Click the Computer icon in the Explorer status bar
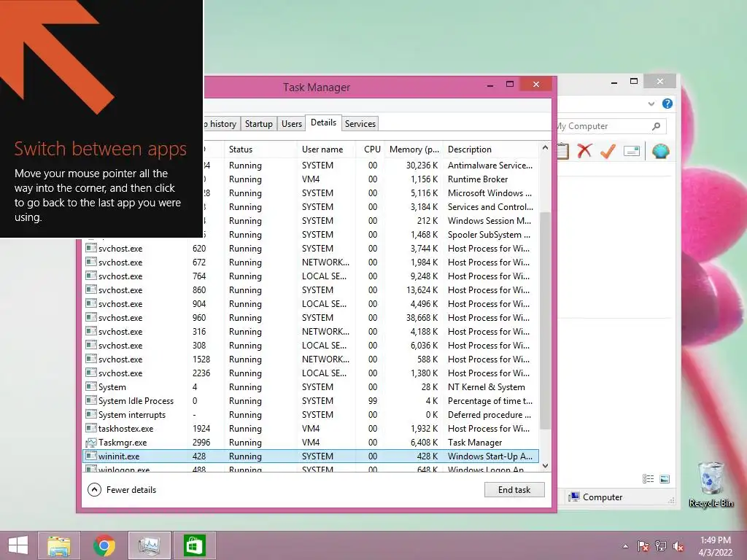The image size is (747, 560). coord(575,497)
